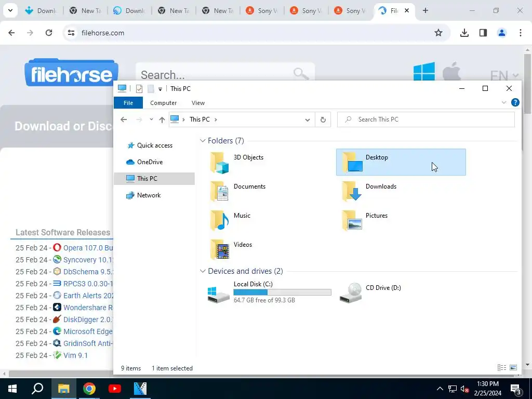
Task: Open Customize Quick Access Toolbar dropdown
Action: pyautogui.click(x=160, y=89)
